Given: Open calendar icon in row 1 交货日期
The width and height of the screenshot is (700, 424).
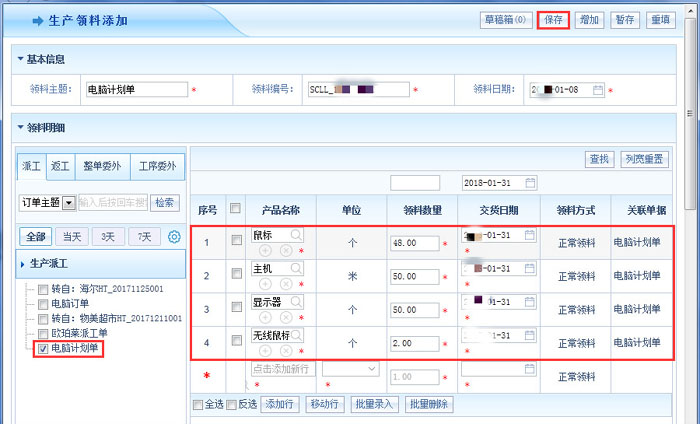Looking at the screenshot, I should pyautogui.click(x=530, y=236).
